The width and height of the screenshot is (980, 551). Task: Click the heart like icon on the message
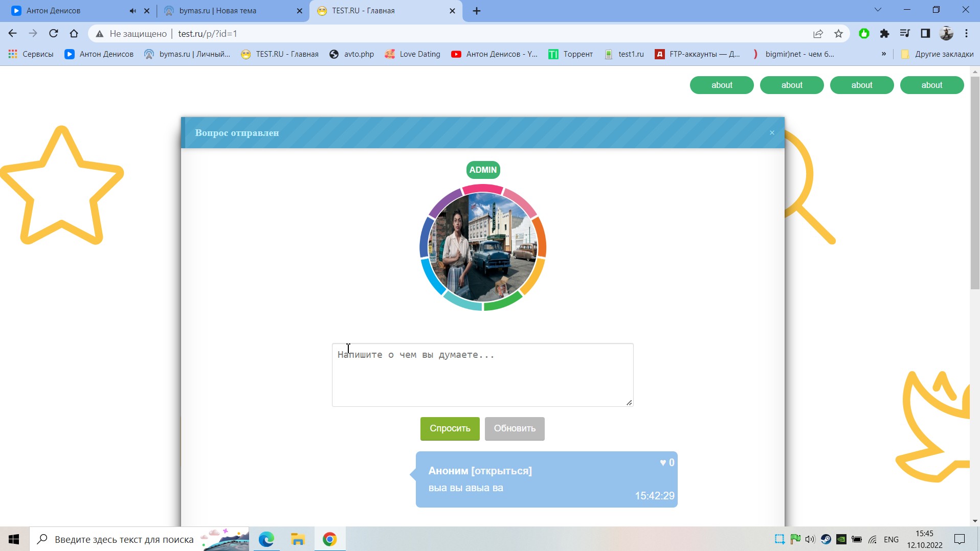(663, 463)
